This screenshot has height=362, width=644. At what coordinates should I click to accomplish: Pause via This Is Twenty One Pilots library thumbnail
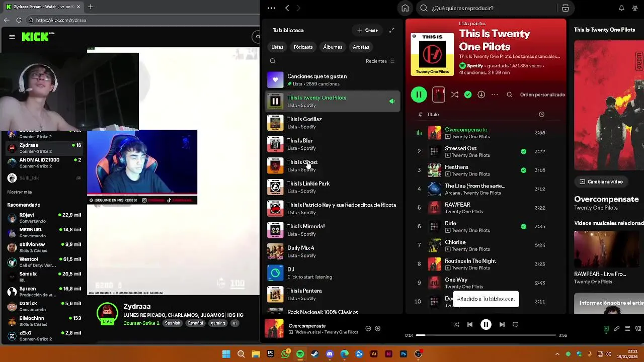pos(275,102)
